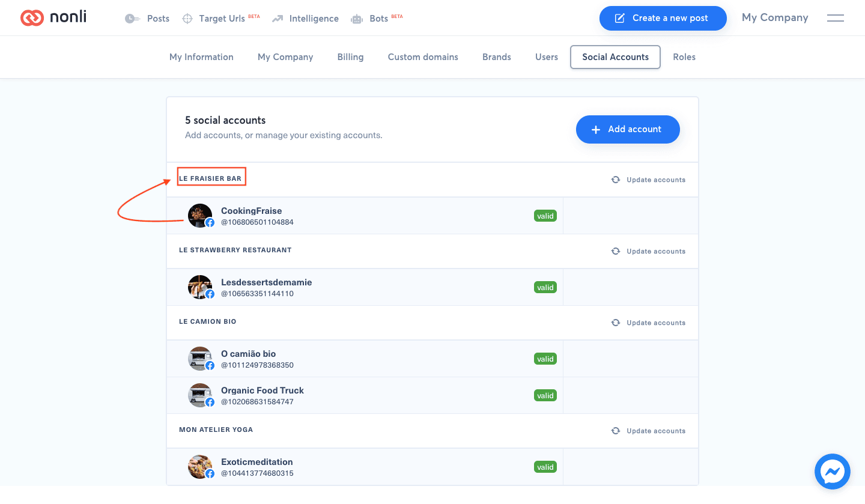865x504 pixels.
Task: Open the Billing tab
Action: pyautogui.click(x=350, y=57)
